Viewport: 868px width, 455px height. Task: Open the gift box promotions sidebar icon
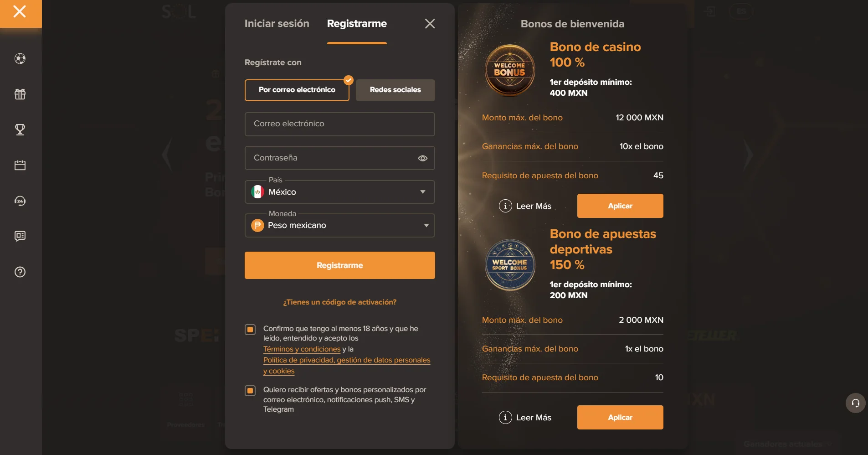point(20,94)
